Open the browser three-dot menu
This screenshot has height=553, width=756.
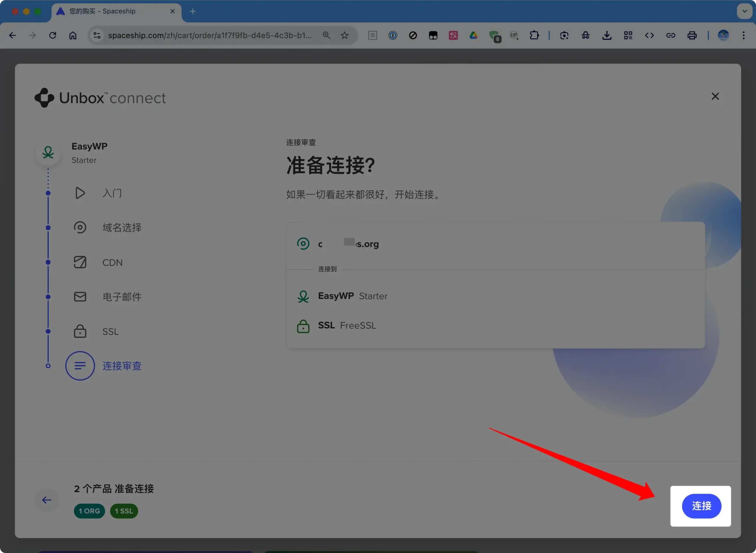743,35
